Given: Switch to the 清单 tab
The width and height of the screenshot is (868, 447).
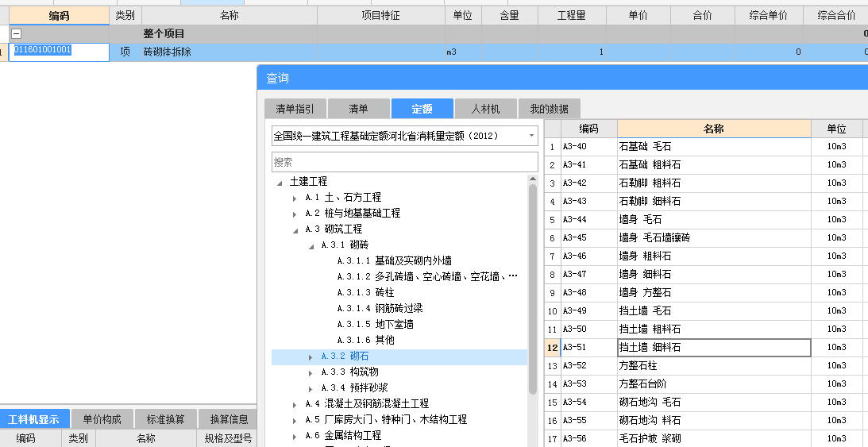Looking at the screenshot, I should coord(359,109).
